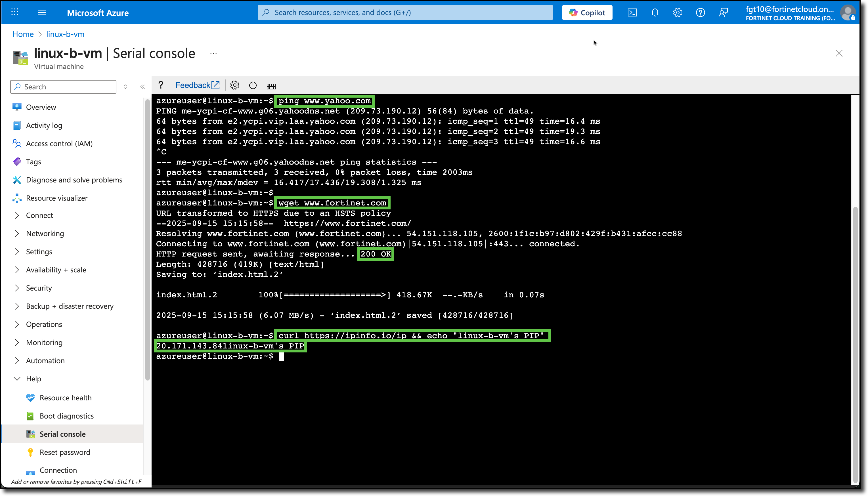Viewport: 868px width, 496px height.
Task: Click the serial console question mark help icon
Action: 160,85
